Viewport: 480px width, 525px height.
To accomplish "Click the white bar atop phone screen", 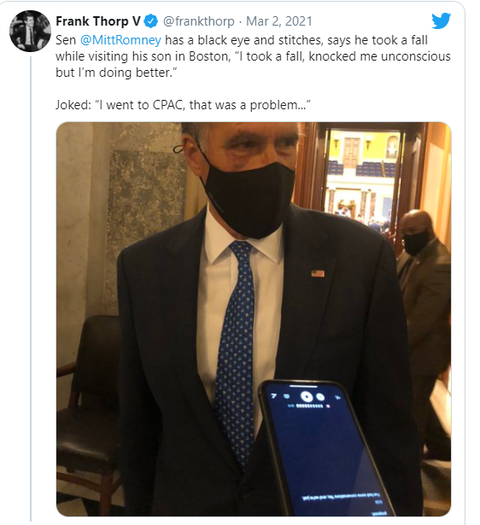I will pyautogui.click(x=303, y=386).
